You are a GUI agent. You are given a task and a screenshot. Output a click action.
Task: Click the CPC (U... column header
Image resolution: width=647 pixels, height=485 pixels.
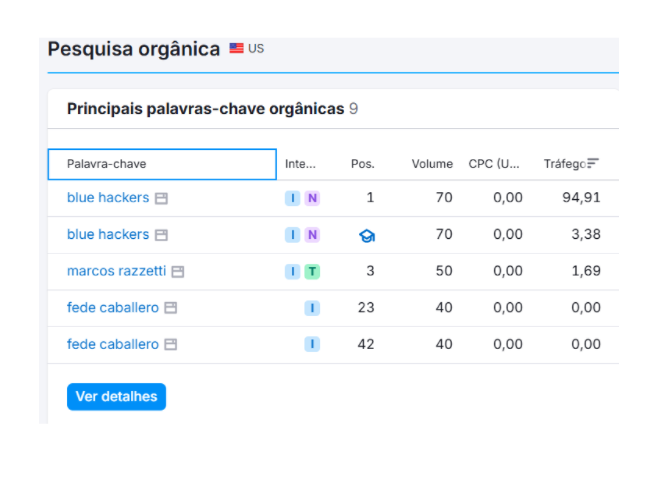[x=494, y=164]
